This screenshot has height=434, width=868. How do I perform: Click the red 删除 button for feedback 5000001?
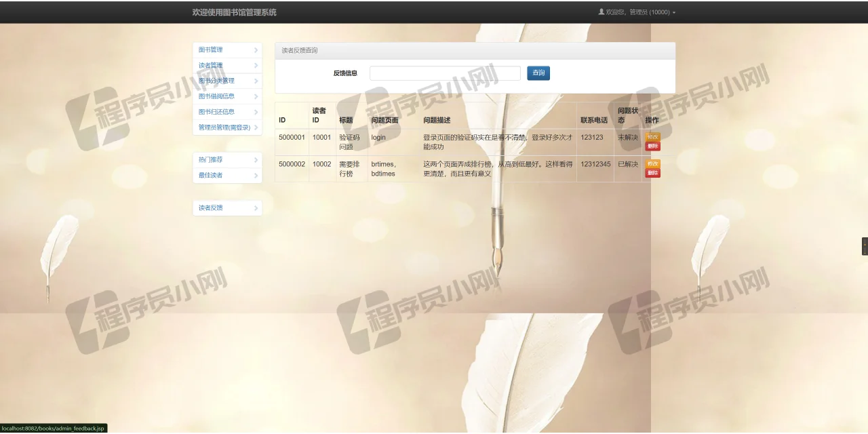point(652,146)
